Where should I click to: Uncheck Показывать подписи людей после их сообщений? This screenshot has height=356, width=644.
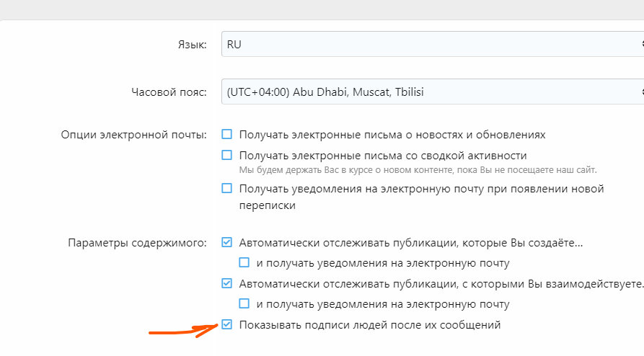click(227, 325)
